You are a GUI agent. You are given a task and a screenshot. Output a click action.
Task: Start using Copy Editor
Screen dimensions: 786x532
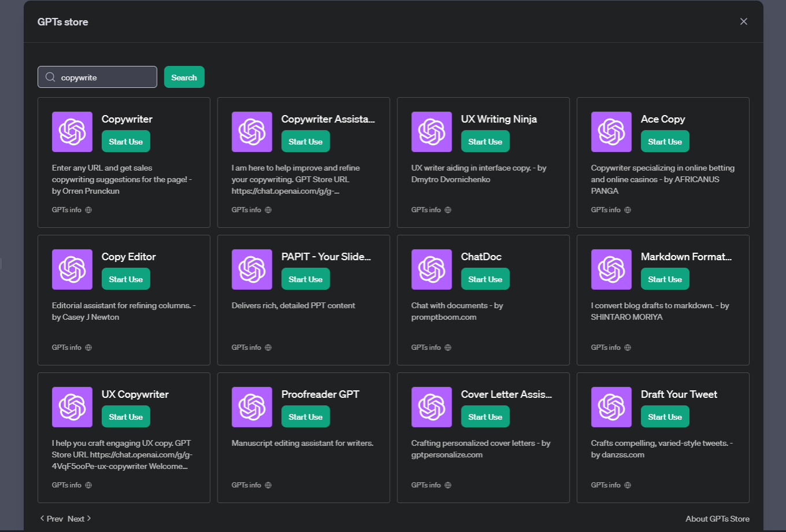pyautogui.click(x=126, y=279)
